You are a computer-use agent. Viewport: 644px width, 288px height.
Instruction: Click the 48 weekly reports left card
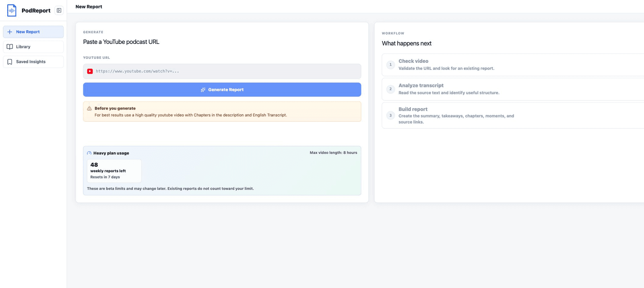click(x=114, y=171)
